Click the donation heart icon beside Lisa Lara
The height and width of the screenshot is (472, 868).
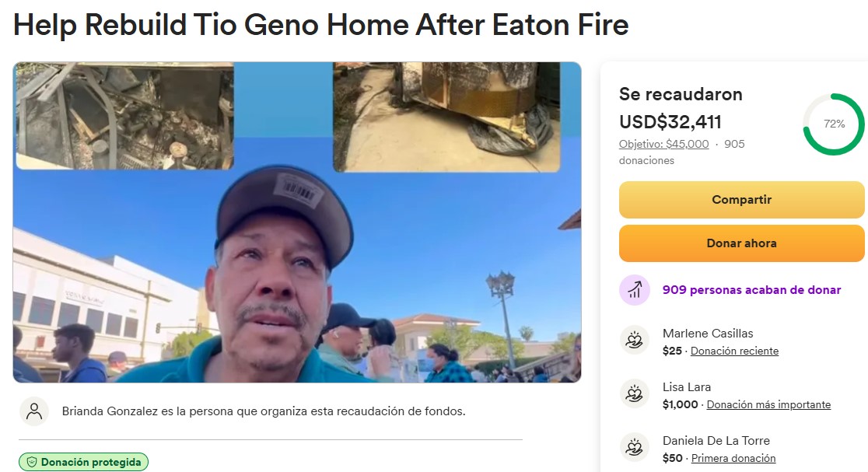[x=635, y=394]
